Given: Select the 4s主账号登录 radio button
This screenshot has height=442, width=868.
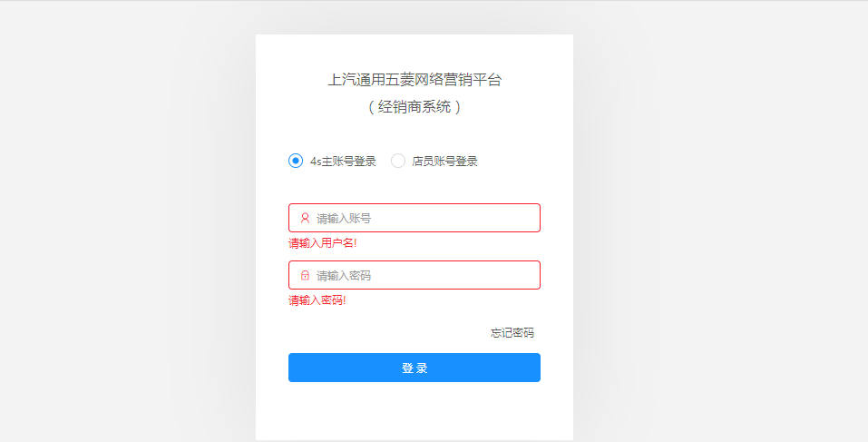Looking at the screenshot, I should (x=296, y=162).
